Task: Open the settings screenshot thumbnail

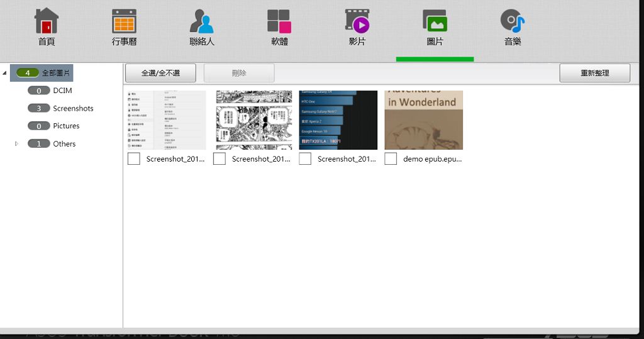Action: [x=166, y=120]
